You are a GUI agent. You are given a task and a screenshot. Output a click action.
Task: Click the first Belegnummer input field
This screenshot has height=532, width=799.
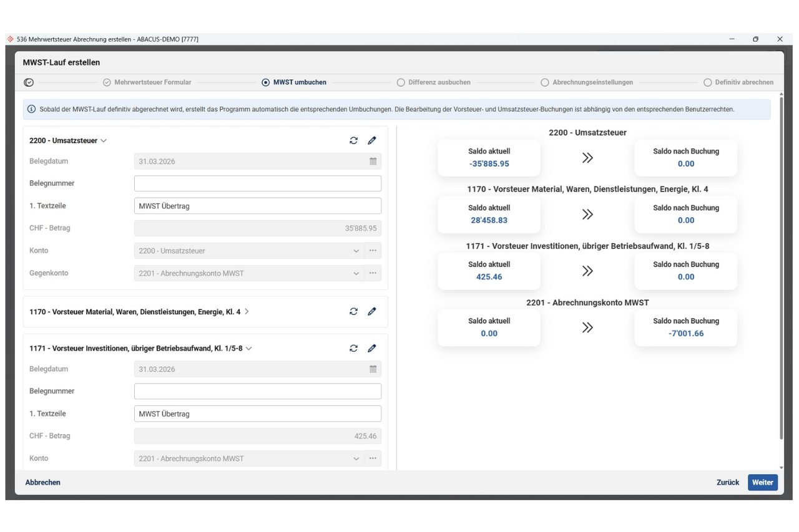click(x=257, y=183)
